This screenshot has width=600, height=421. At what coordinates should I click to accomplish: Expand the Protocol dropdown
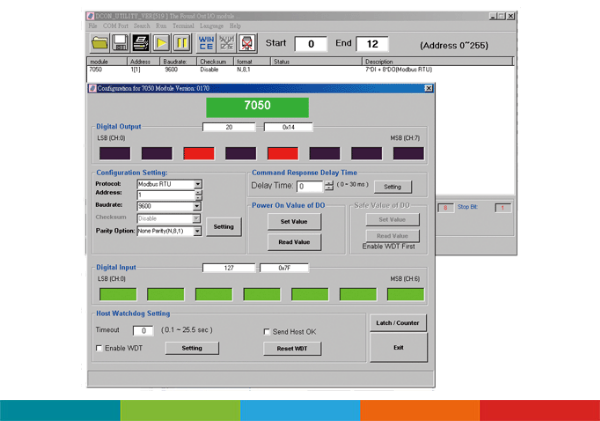tap(198, 184)
